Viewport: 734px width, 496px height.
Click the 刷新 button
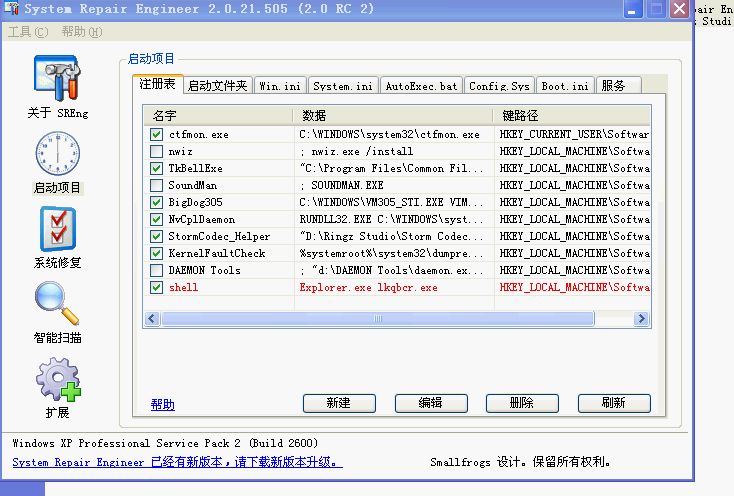614,403
